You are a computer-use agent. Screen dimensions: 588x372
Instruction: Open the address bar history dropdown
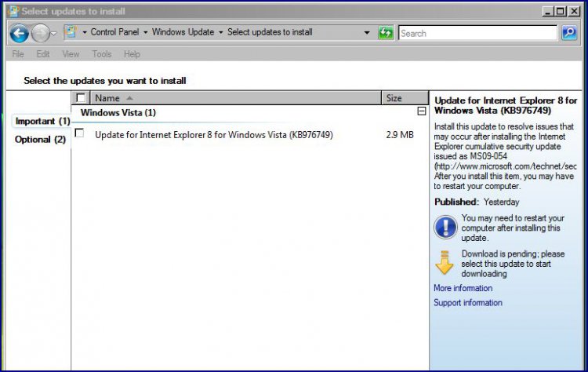coord(367,33)
